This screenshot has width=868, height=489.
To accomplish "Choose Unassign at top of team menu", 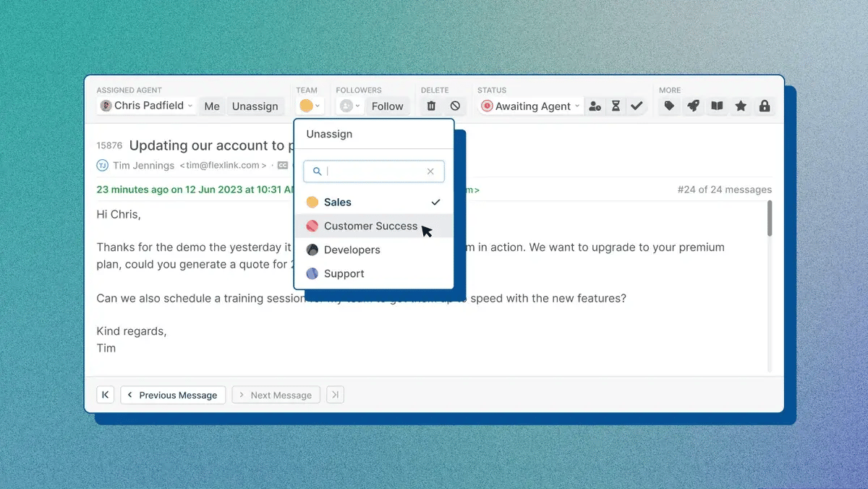I will tap(329, 134).
